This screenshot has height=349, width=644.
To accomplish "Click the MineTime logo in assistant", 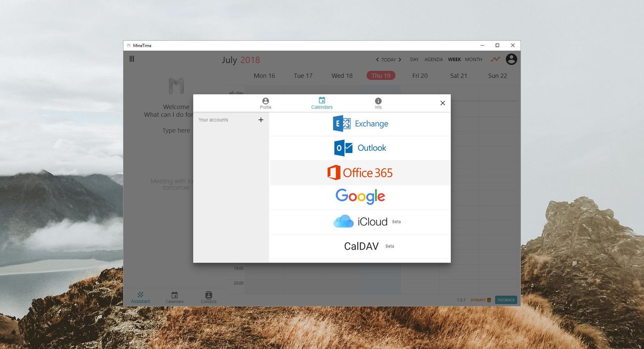I will [x=176, y=86].
